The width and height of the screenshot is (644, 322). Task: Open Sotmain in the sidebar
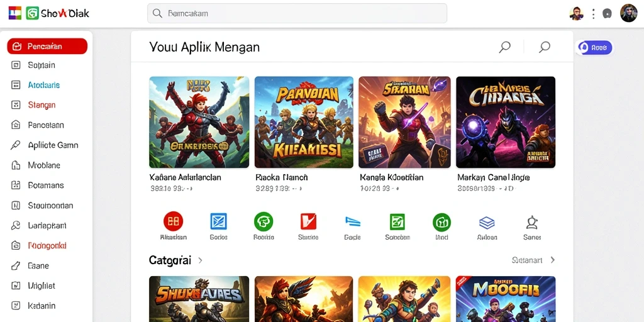[x=42, y=65]
